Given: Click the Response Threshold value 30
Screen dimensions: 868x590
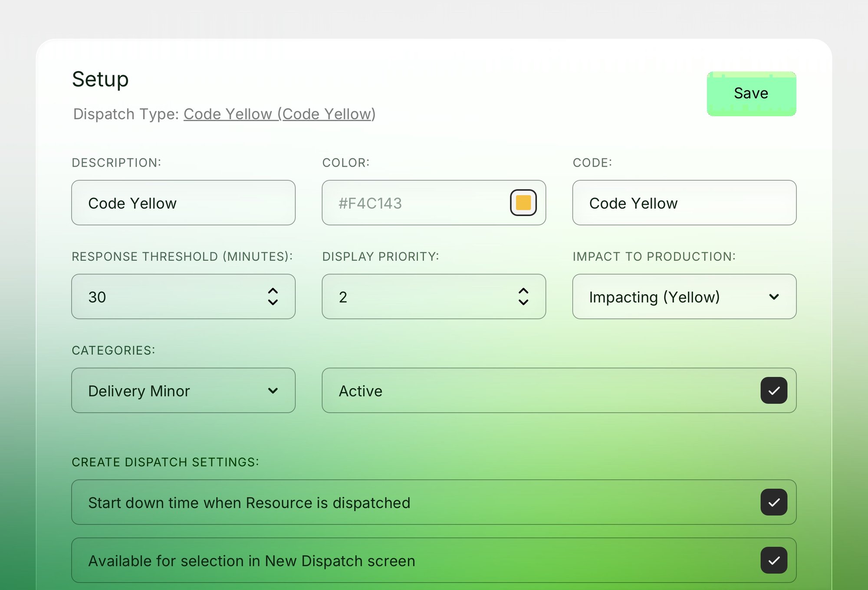Looking at the screenshot, I should (x=97, y=297).
